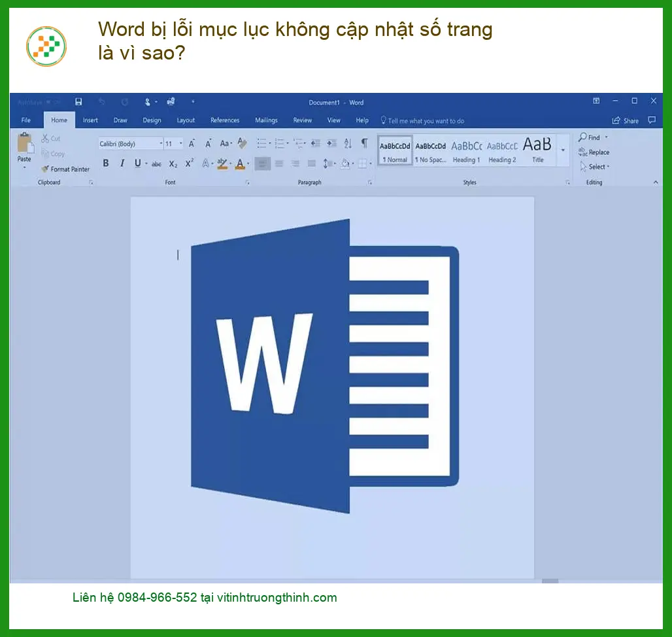Switch to the Design tab

(152, 120)
